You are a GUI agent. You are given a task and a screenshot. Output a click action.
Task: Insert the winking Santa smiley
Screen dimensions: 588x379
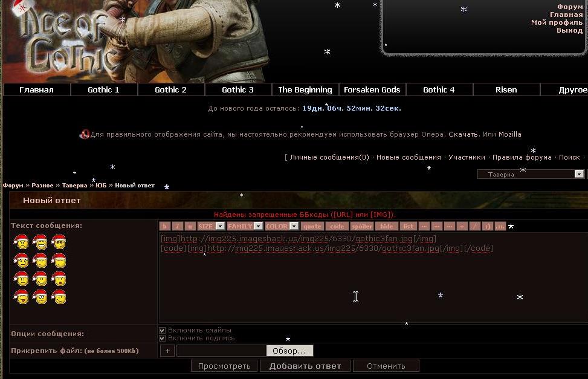pyautogui.click(x=59, y=297)
